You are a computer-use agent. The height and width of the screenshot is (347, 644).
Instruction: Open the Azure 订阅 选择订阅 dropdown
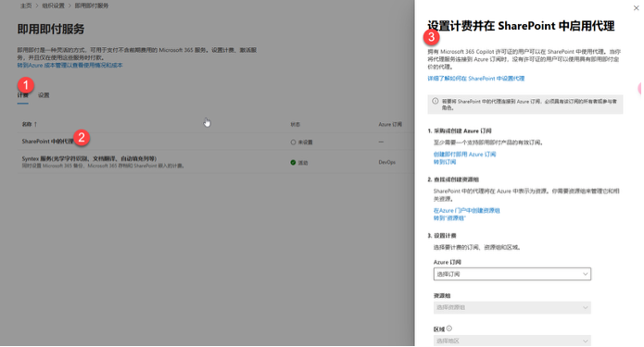coord(511,274)
